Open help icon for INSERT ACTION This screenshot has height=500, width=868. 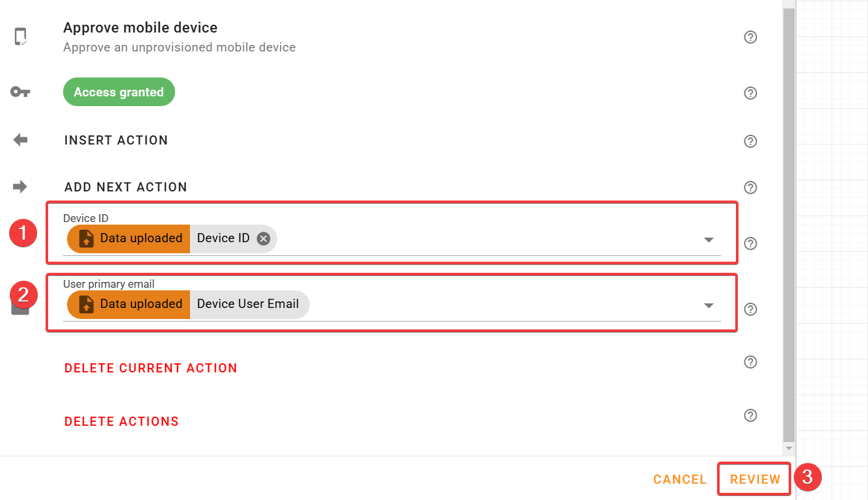(750, 141)
